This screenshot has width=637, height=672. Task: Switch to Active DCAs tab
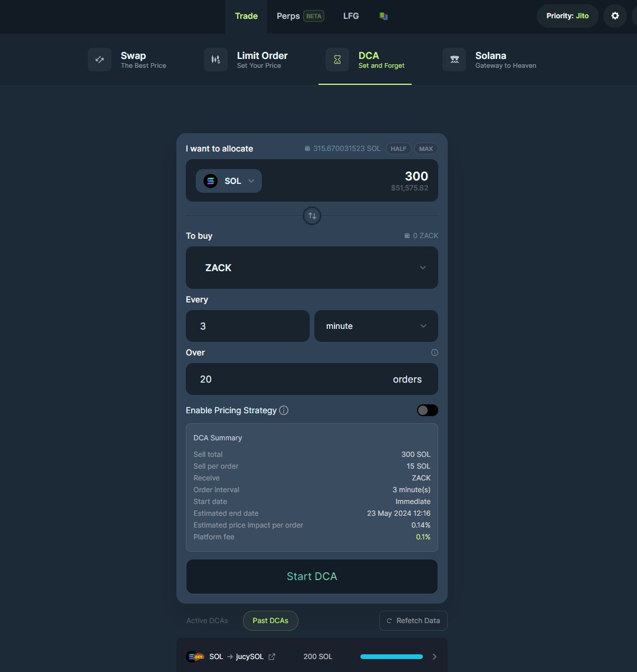pos(207,621)
